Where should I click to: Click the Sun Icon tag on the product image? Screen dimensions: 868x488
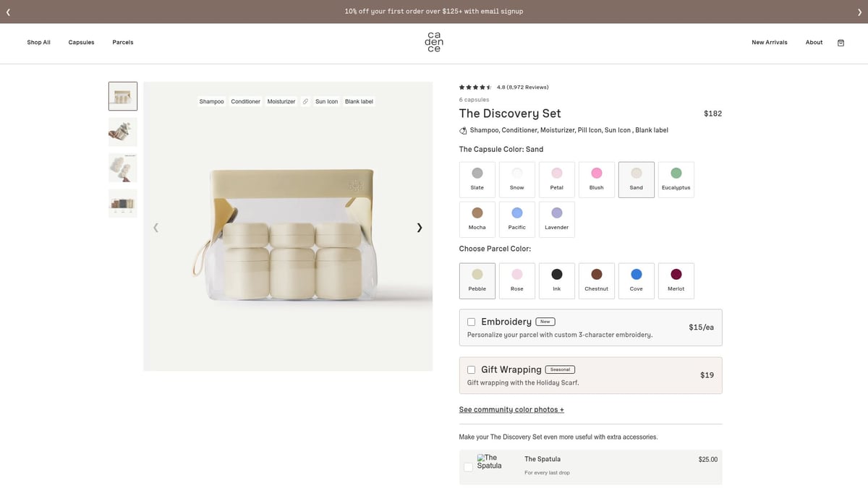point(326,101)
